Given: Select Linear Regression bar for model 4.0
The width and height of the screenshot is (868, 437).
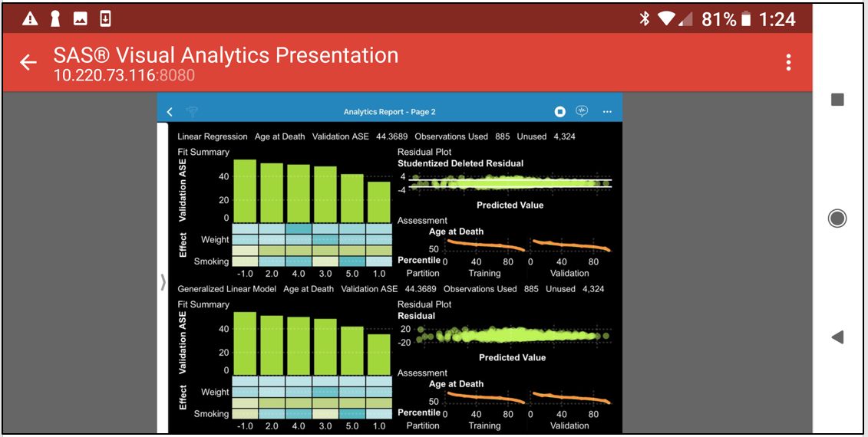Looking at the screenshot, I should pyautogui.click(x=299, y=194).
